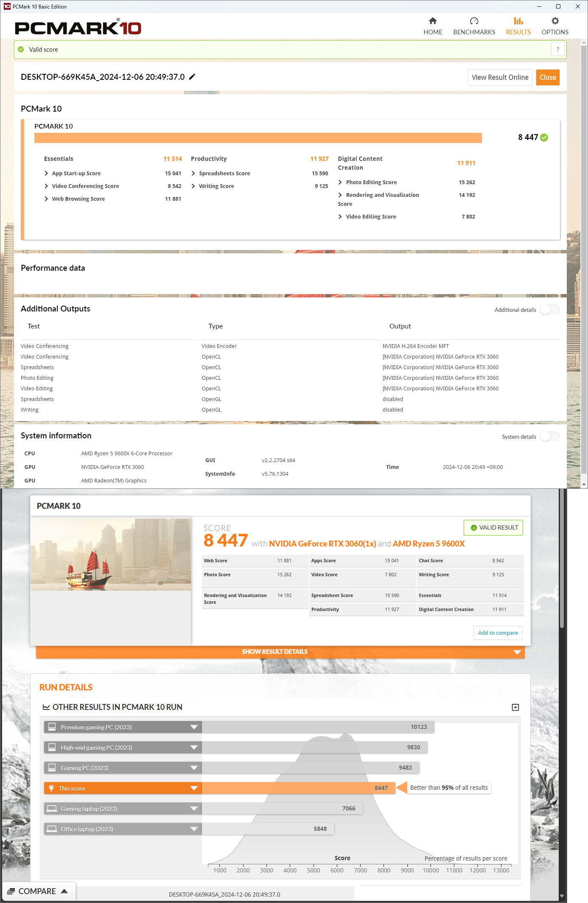Click the COMPARE stack icon
The width and height of the screenshot is (588, 903).
11,891
